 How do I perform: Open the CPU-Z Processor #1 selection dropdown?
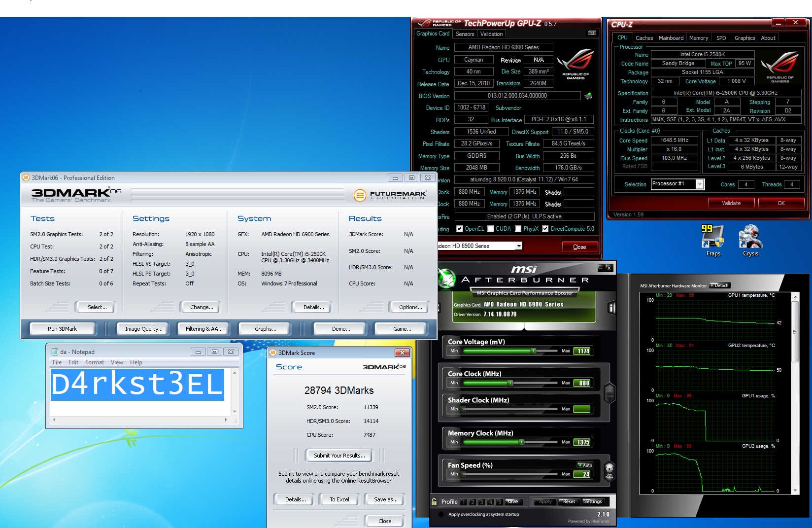[700, 184]
